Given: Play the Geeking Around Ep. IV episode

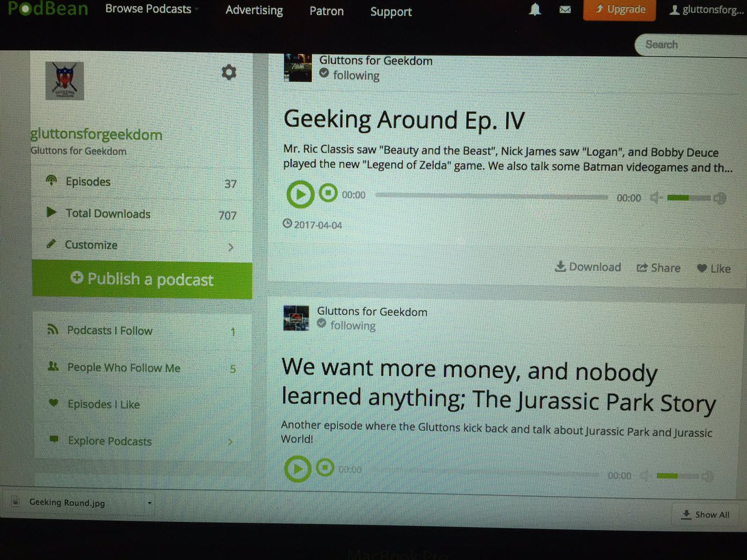Looking at the screenshot, I should coord(300,194).
